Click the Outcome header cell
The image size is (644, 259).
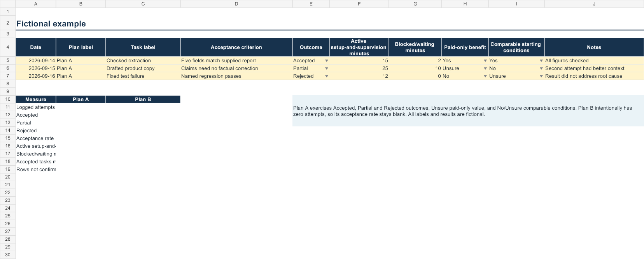311,47
